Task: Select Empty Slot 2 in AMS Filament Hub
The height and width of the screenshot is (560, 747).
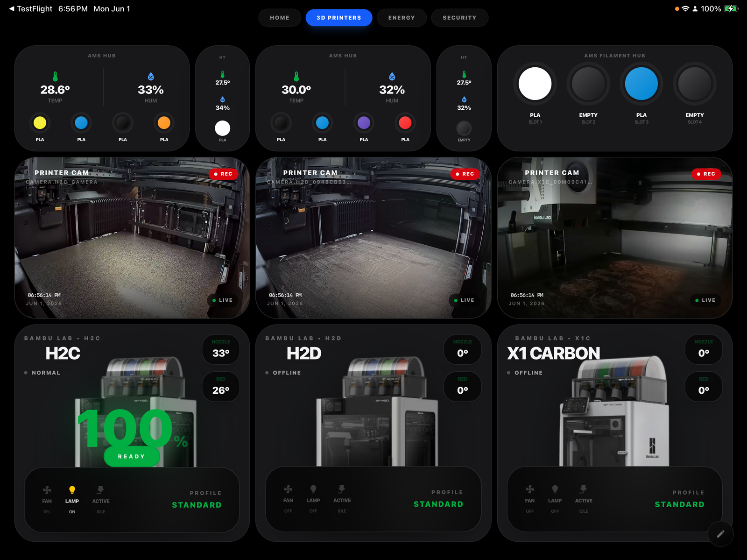Action: pos(588,84)
